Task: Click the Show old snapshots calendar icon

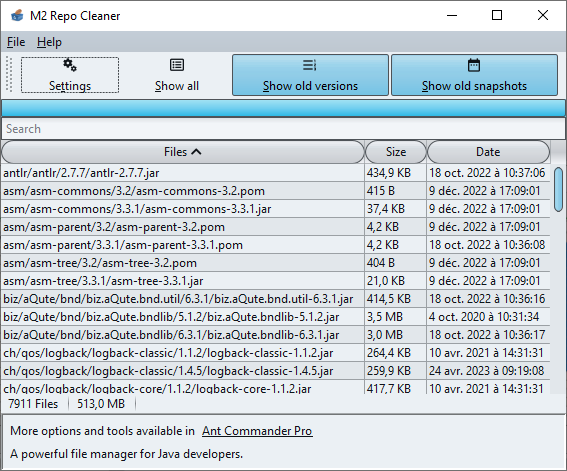Action: point(474,65)
